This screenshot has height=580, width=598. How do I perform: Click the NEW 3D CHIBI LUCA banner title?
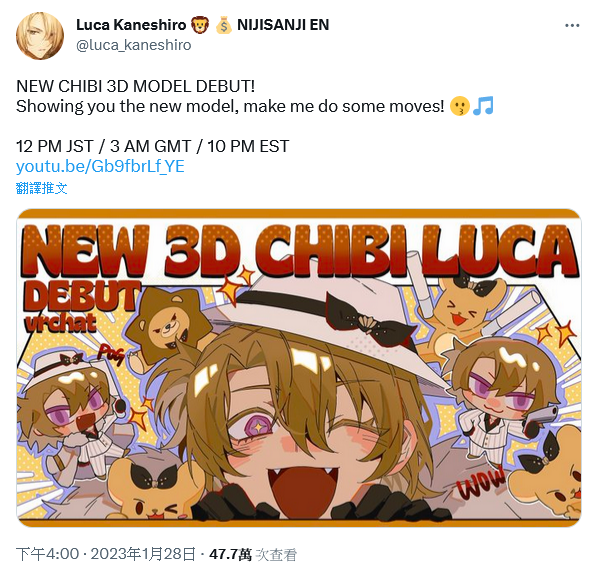tap(299, 252)
